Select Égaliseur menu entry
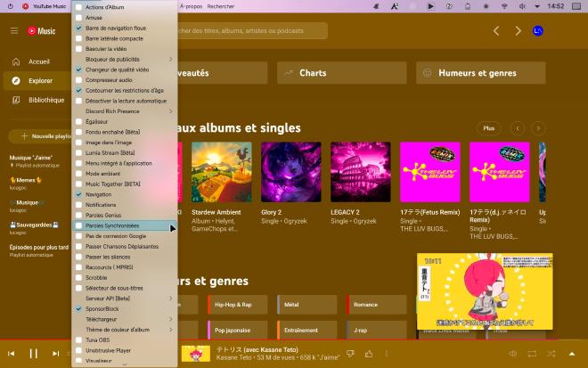This screenshot has height=368, width=588. pyautogui.click(x=125, y=121)
